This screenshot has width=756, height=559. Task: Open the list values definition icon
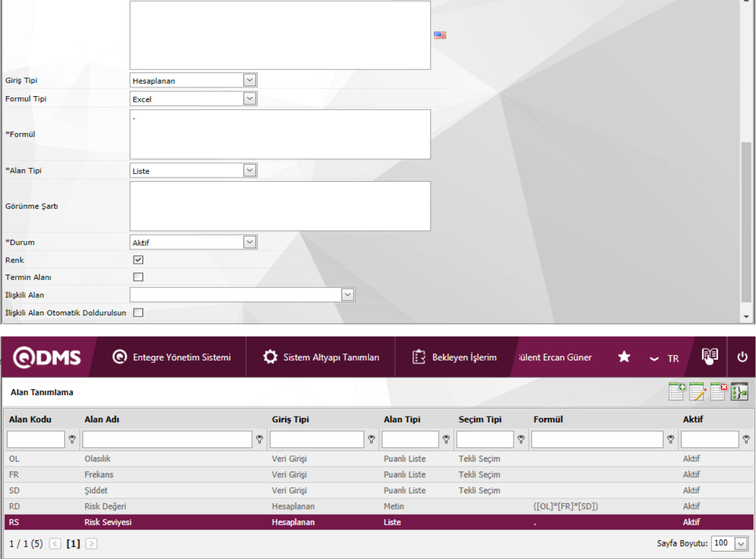coord(739,392)
